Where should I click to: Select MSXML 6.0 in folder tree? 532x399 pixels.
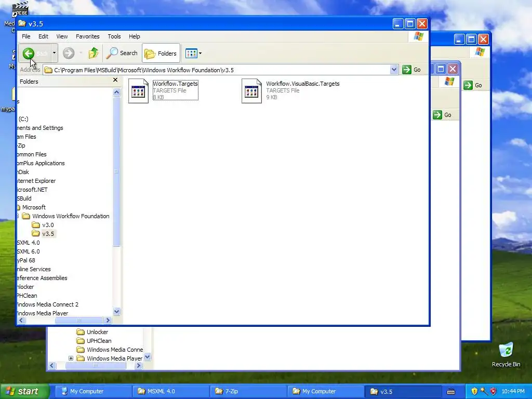[x=29, y=251]
